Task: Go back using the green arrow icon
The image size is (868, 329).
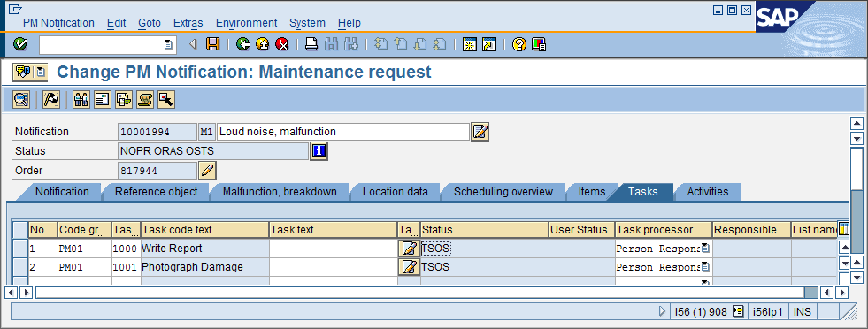Action: (x=242, y=44)
